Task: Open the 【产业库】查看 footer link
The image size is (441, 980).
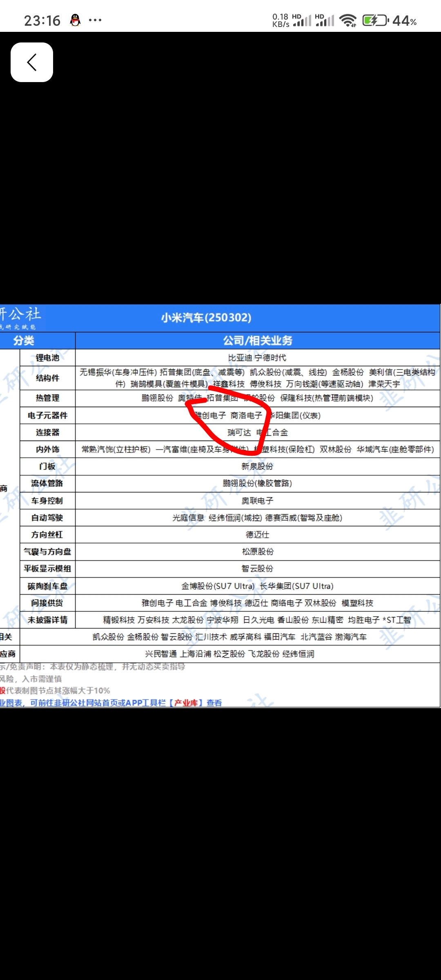Action: point(196,703)
